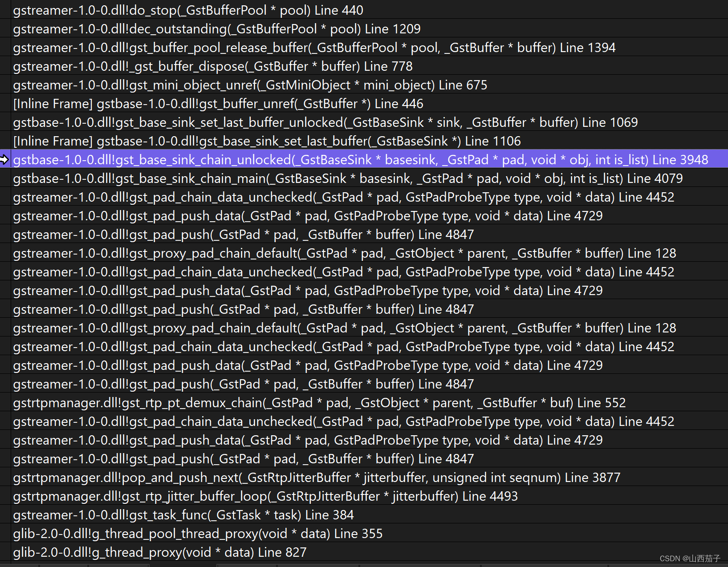The width and height of the screenshot is (728, 567).
Task: Select inline frame gst_buffer_unref Line 446
Action: (370, 103)
